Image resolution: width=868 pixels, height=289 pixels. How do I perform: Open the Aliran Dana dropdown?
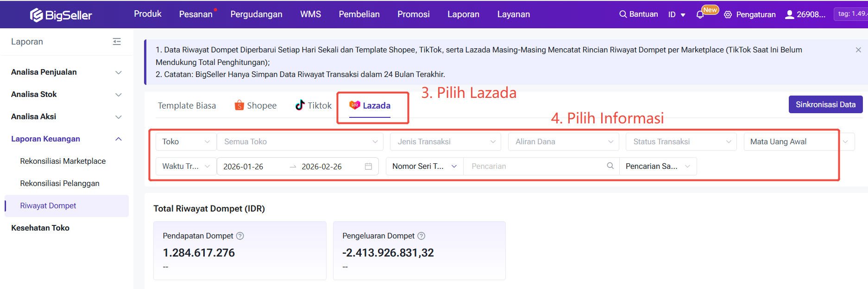tap(563, 141)
